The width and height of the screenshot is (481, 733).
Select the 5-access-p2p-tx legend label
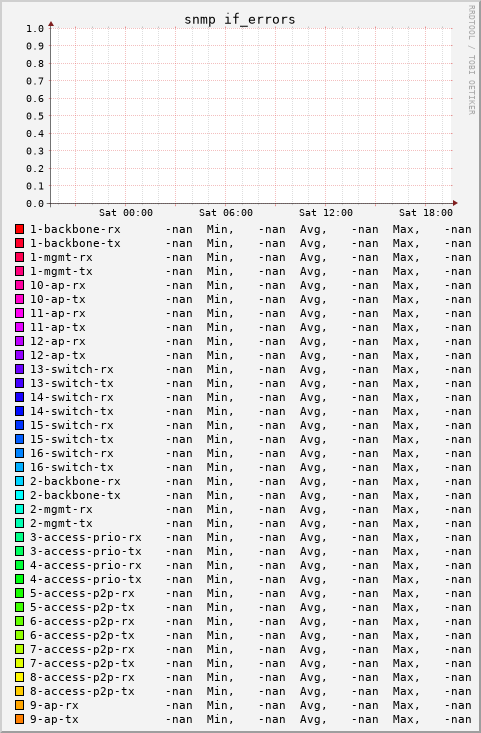82,607
